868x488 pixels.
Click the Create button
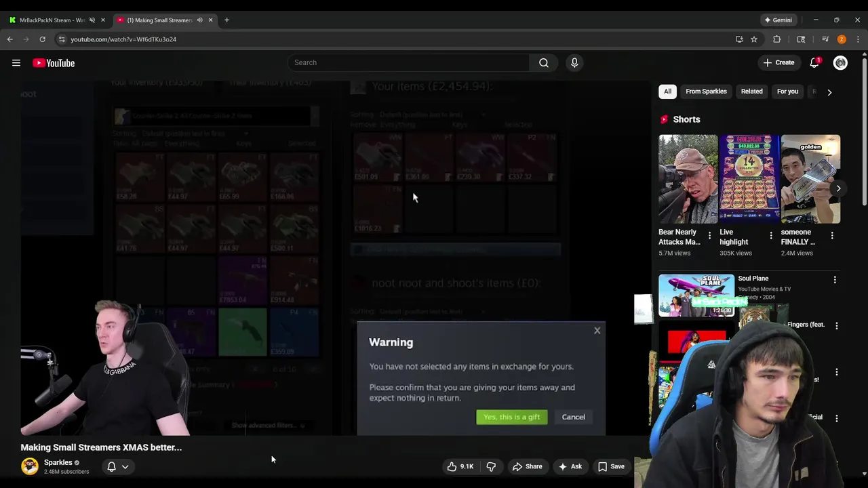click(778, 62)
